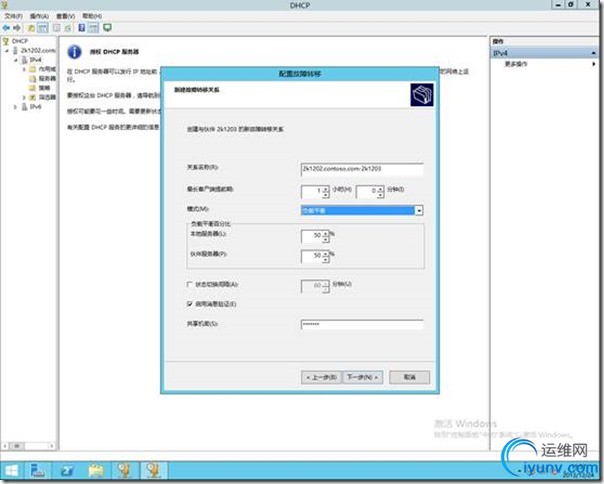
Task: Click the local server percentage field showing 50
Action: tap(312, 236)
